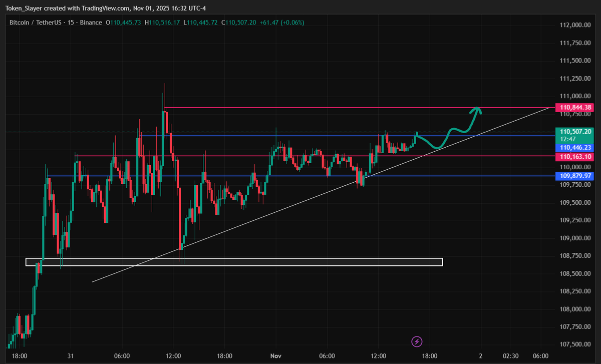Click the 109,250.00 price axis label

tap(576, 220)
